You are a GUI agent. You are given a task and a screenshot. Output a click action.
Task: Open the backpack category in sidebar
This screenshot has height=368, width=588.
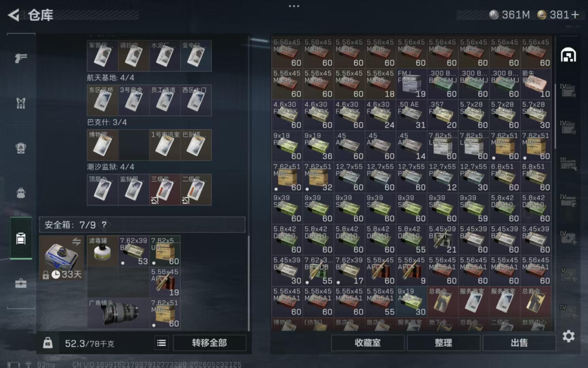[21, 193]
